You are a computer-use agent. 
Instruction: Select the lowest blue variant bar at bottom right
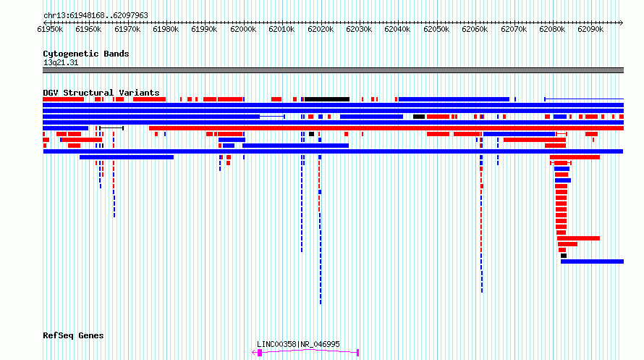click(x=592, y=261)
